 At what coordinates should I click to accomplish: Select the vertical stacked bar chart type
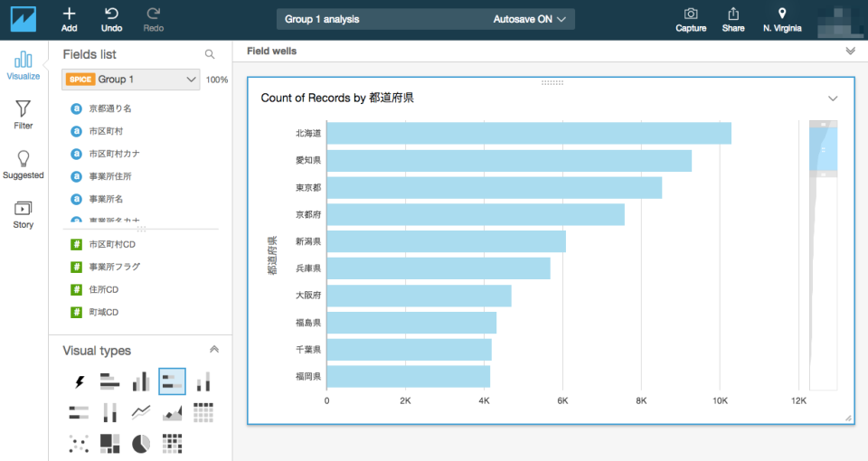[203, 381]
